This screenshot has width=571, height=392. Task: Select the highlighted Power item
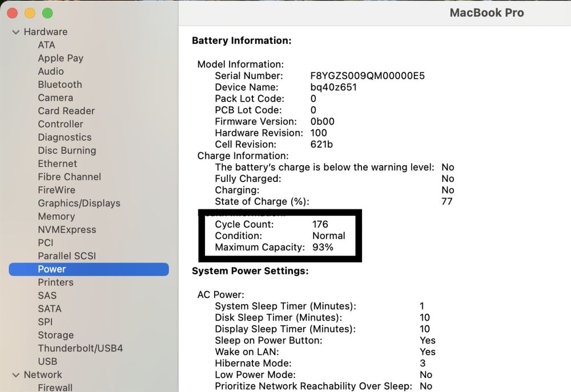pyautogui.click(x=89, y=269)
